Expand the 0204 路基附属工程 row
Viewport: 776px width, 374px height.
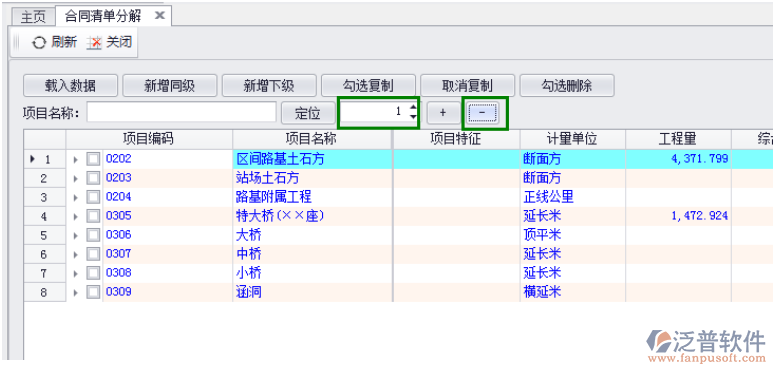coord(76,197)
